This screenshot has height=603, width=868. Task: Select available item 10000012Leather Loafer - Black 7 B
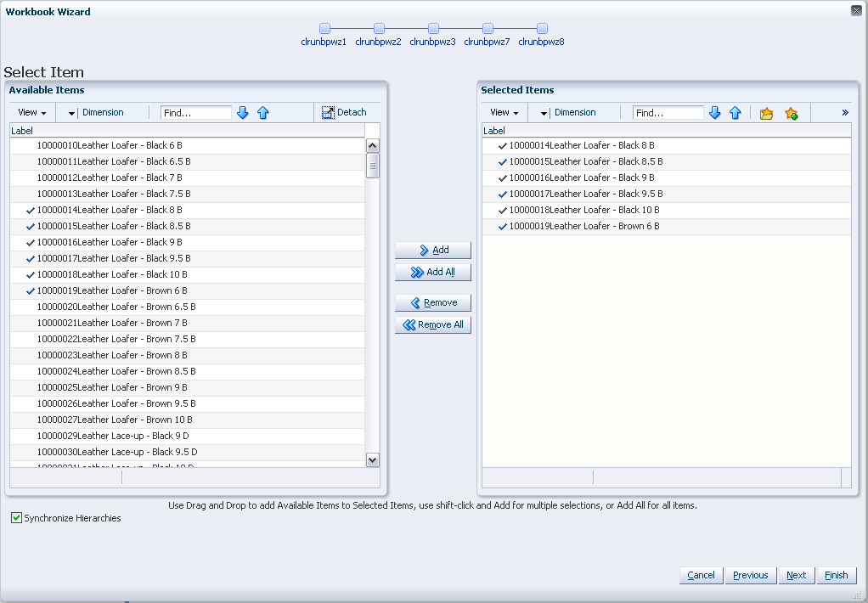pos(187,178)
